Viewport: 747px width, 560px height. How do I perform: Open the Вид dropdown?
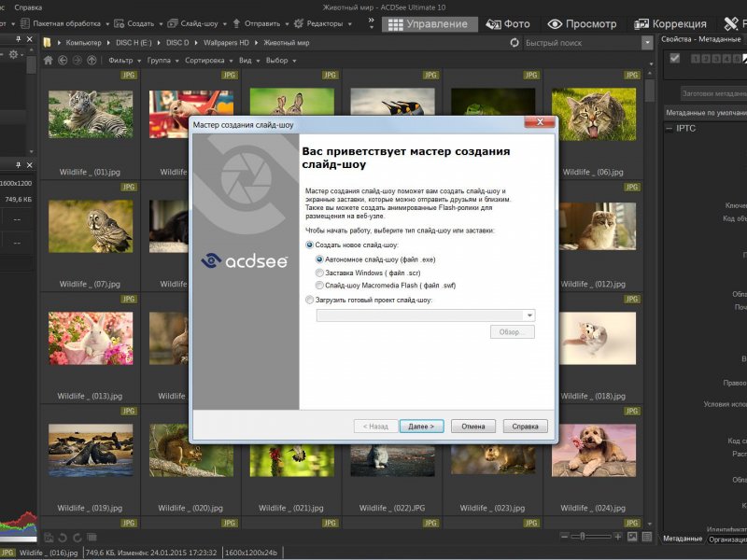[x=249, y=61]
